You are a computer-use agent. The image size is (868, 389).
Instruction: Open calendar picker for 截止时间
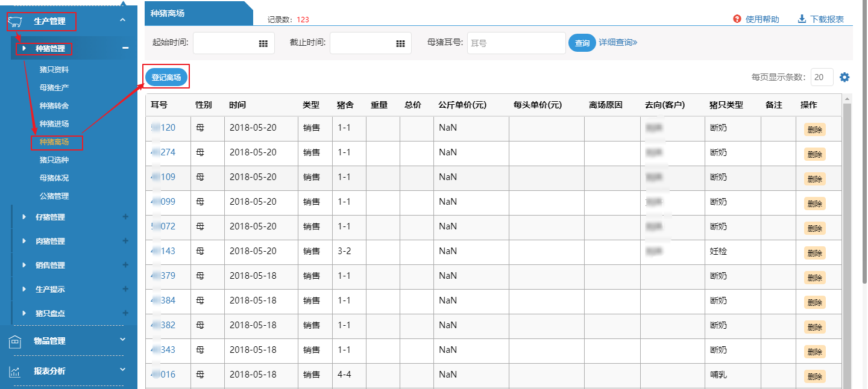coord(400,43)
